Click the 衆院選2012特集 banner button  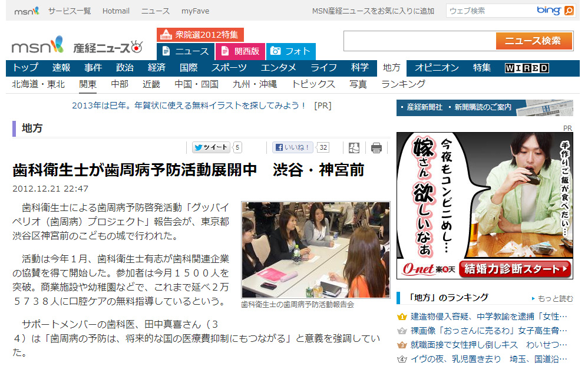[x=200, y=35]
